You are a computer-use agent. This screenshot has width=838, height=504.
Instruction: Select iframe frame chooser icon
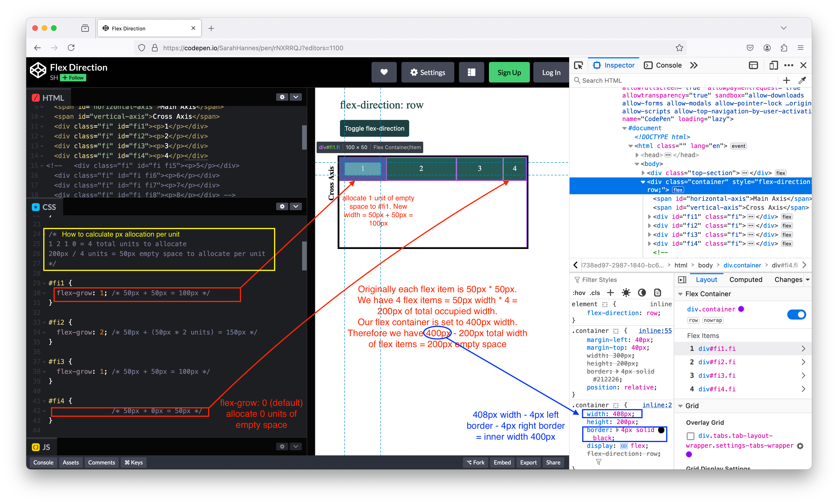click(753, 65)
